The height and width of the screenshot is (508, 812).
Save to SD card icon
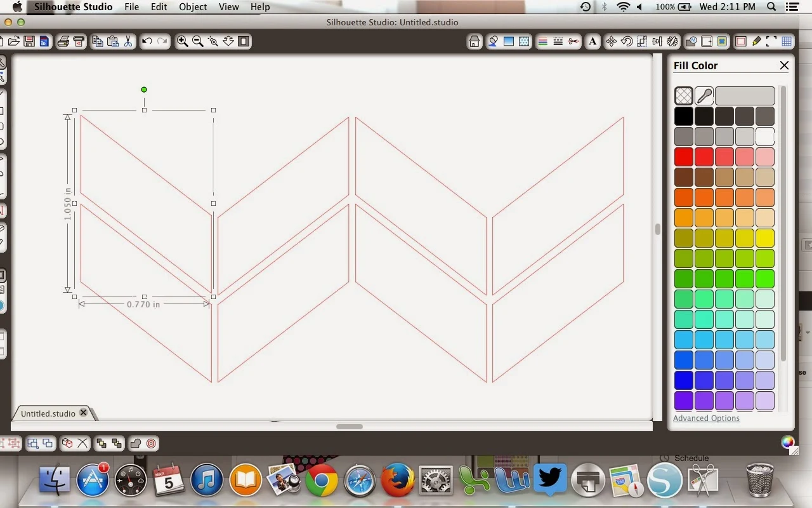point(44,41)
